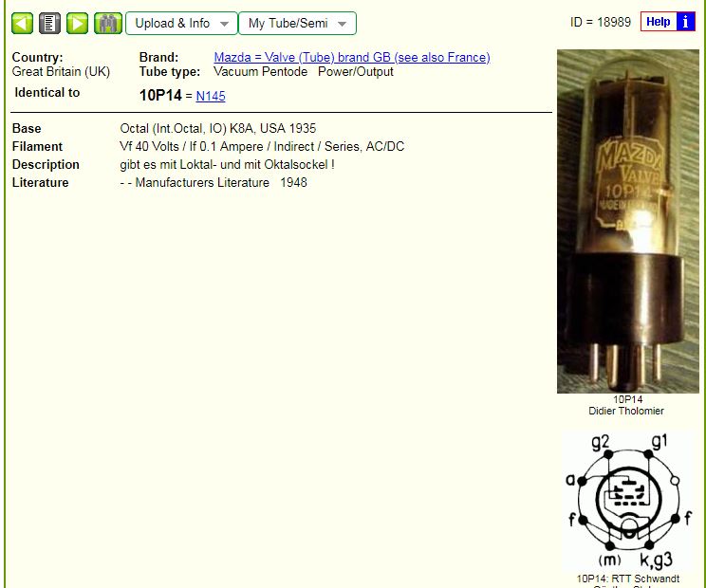Go to next tube with green right arrow

[x=78, y=24]
